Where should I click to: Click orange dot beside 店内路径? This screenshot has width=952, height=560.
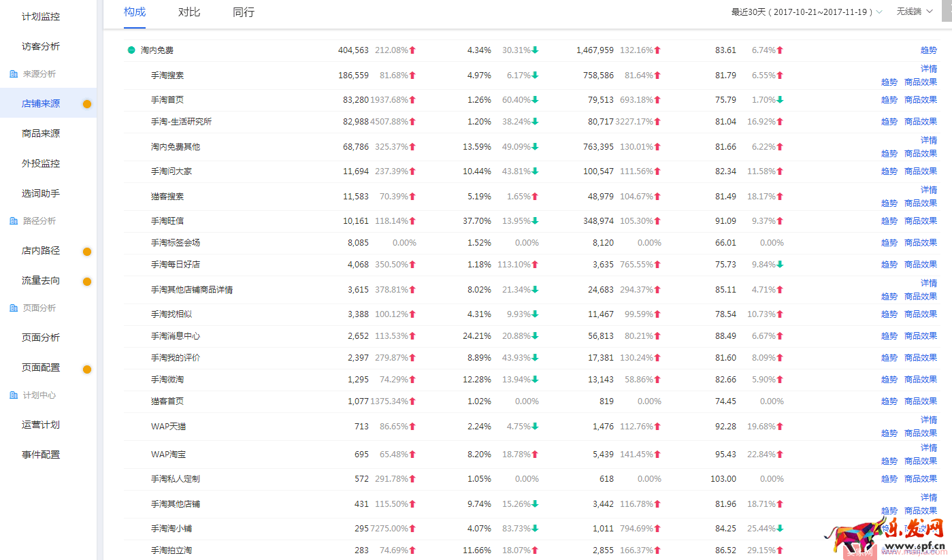click(x=87, y=252)
